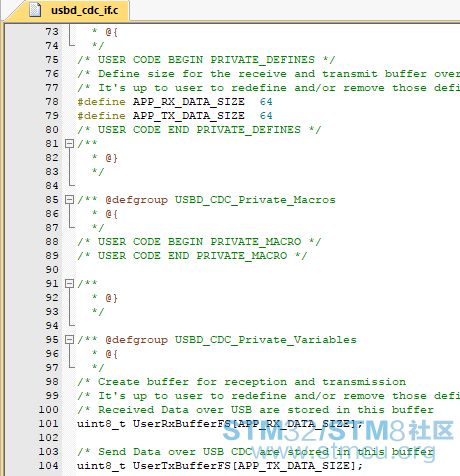Click line number 101 in the gutter
The width and height of the screenshot is (460, 476).
[49, 424]
